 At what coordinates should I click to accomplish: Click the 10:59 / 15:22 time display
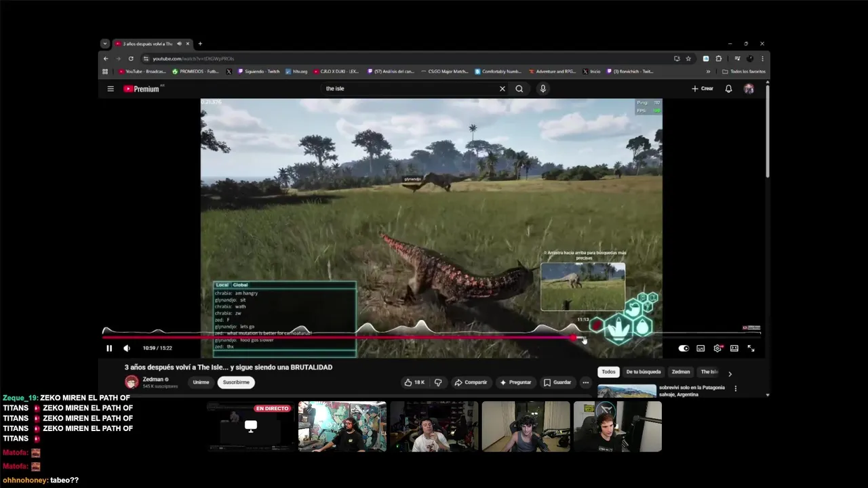tap(157, 348)
